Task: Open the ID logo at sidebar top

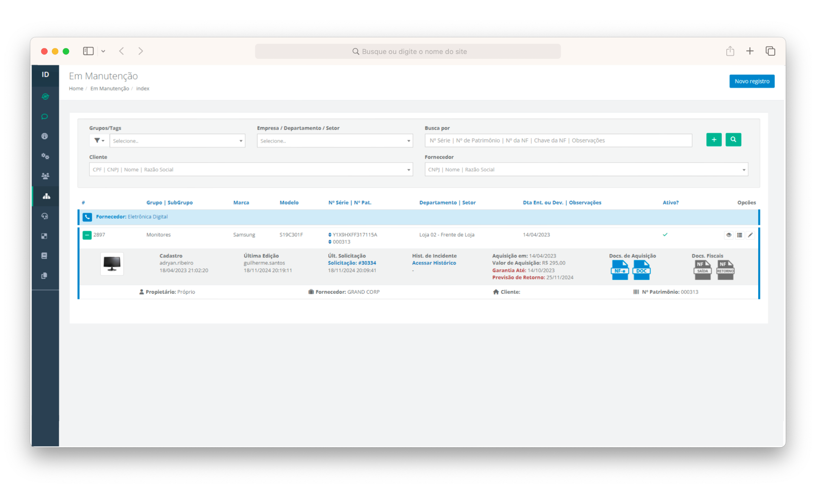Action: tap(45, 74)
